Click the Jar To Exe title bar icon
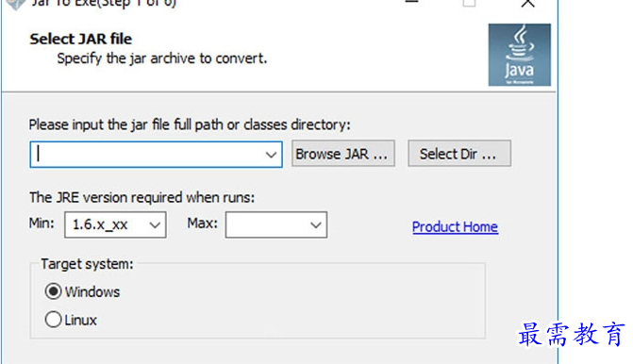Viewport: 633px width, 364px height. [x=15, y=4]
